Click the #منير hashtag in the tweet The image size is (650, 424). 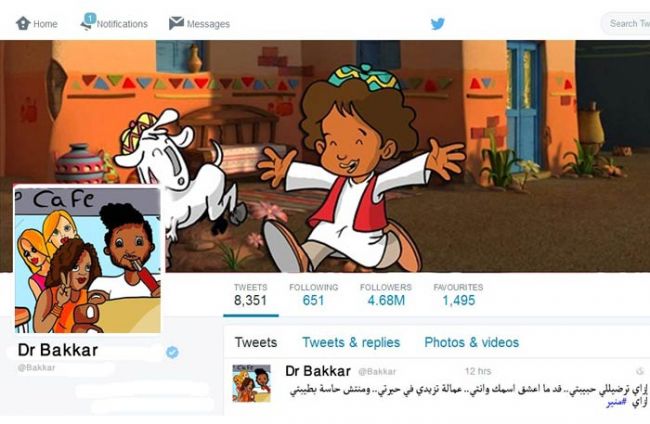click(616, 402)
